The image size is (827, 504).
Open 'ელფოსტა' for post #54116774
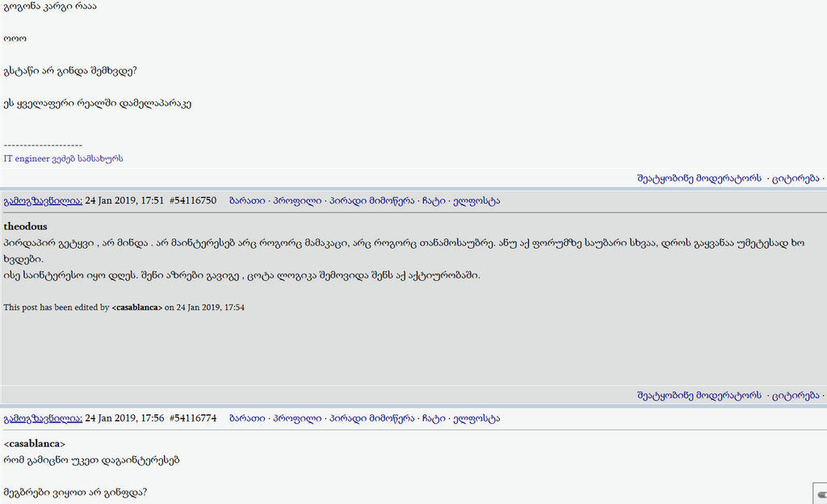pyautogui.click(x=476, y=418)
